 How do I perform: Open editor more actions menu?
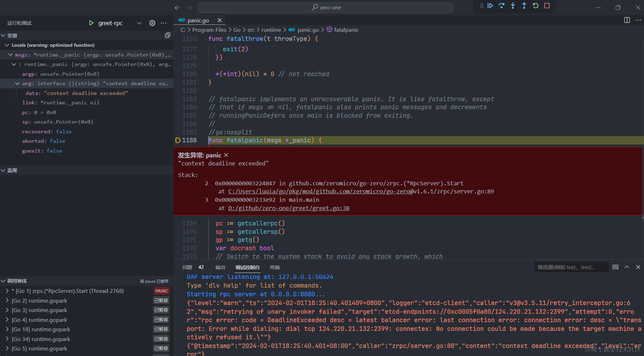(x=638, y=20)
